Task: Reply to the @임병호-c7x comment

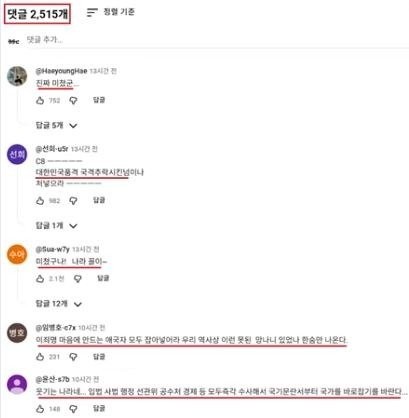Action: 99,357
